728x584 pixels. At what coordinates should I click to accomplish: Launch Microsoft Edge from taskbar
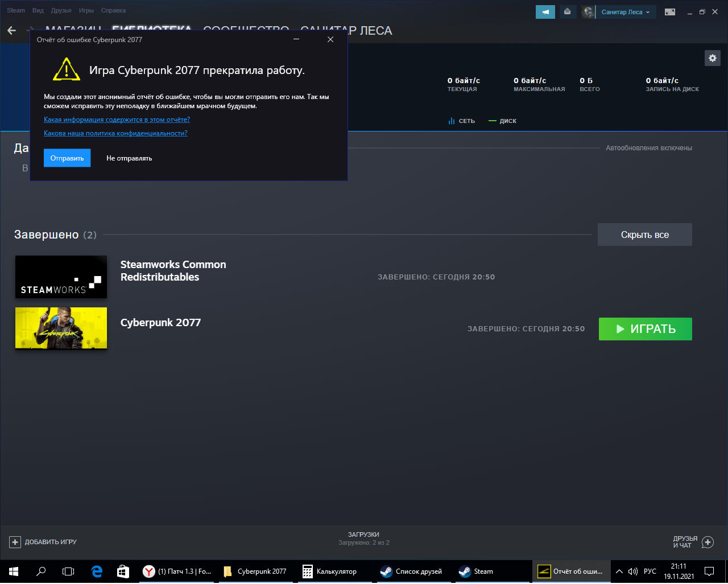[96, 571]
